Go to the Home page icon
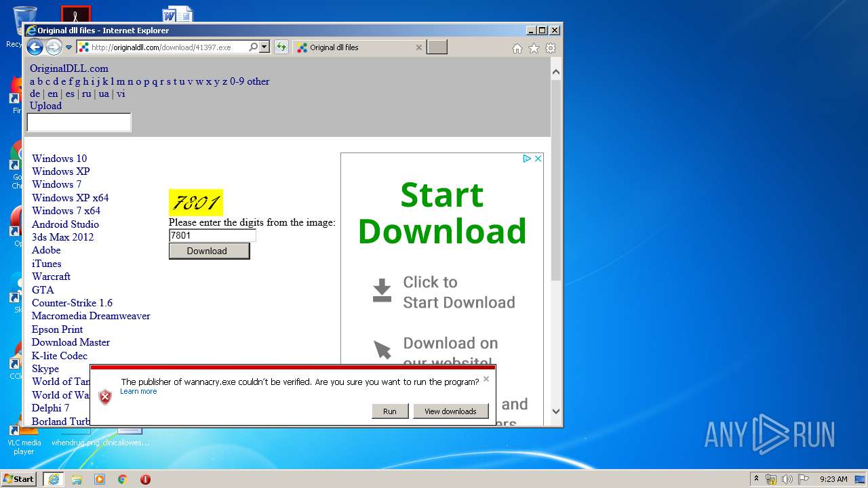 517,48
